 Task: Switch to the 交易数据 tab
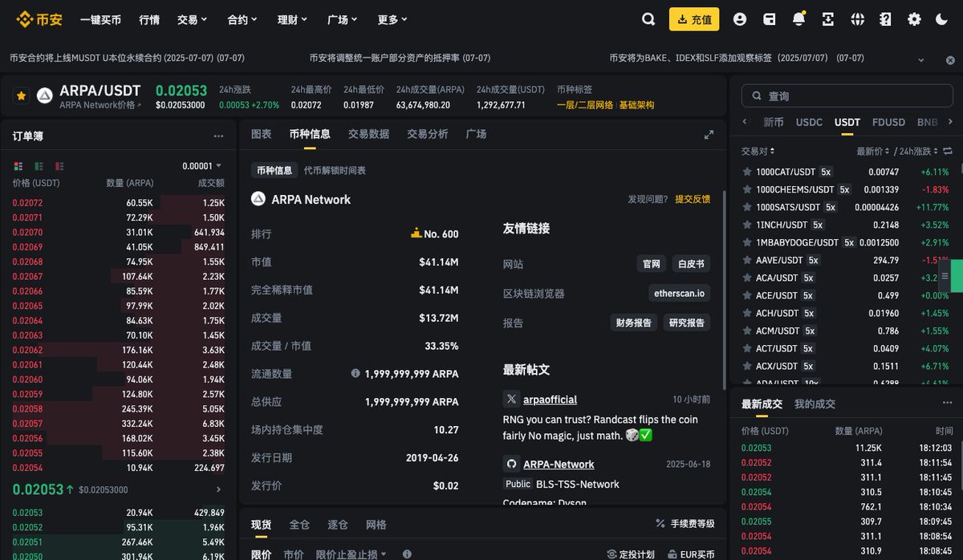pos(369,134)
